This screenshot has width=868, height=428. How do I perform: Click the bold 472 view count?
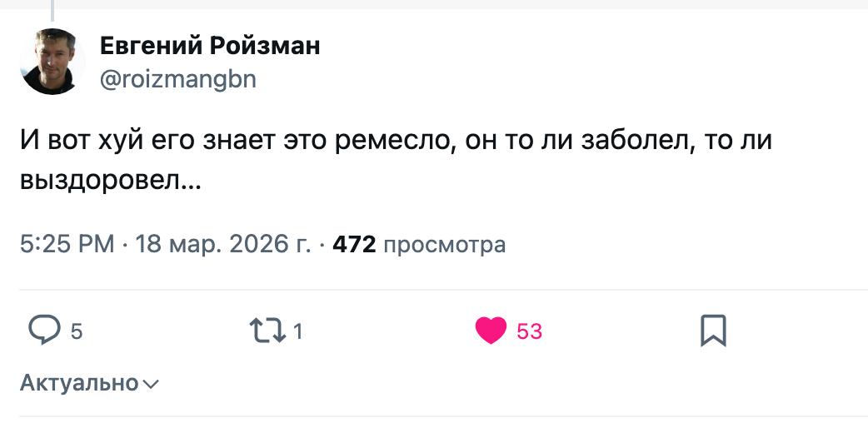[355, 245]
